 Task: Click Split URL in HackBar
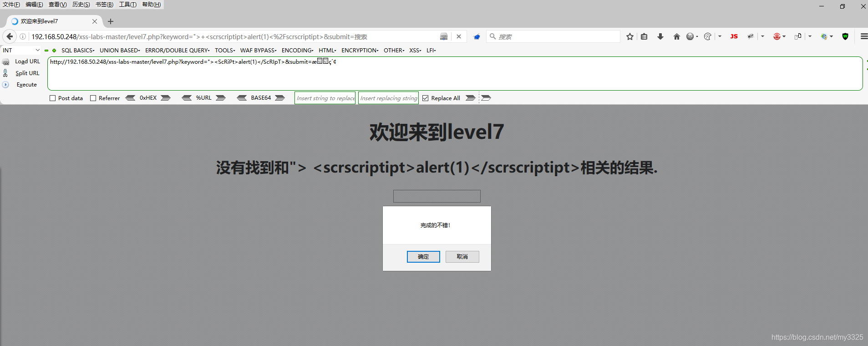click(x=27, y=73)
